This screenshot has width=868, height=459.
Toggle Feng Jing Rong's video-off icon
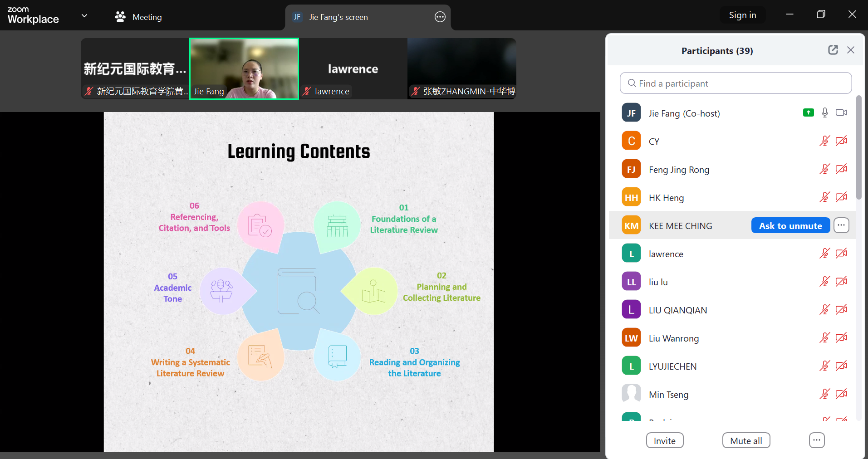[x=841, y=169]
